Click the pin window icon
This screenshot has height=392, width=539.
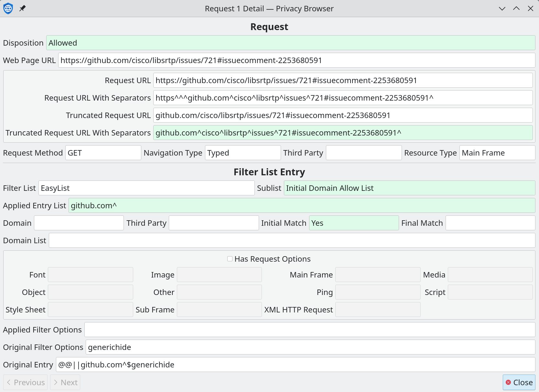[22, 8]
